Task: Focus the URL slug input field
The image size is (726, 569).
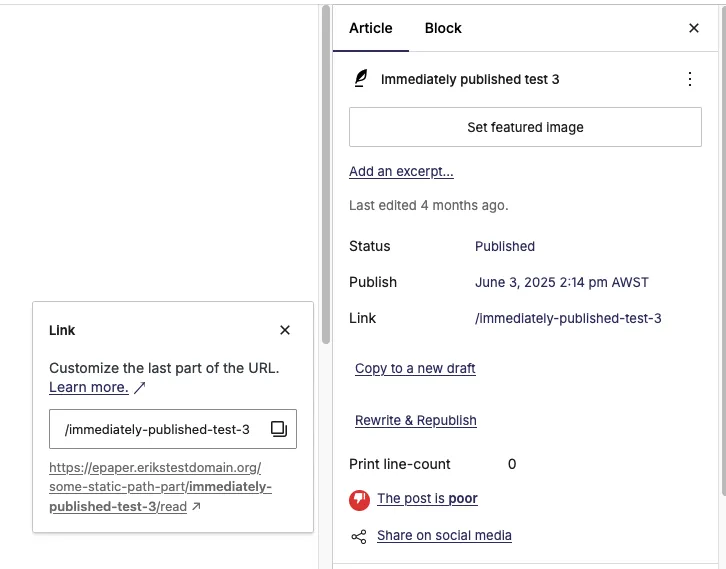Action: (173, 429)
